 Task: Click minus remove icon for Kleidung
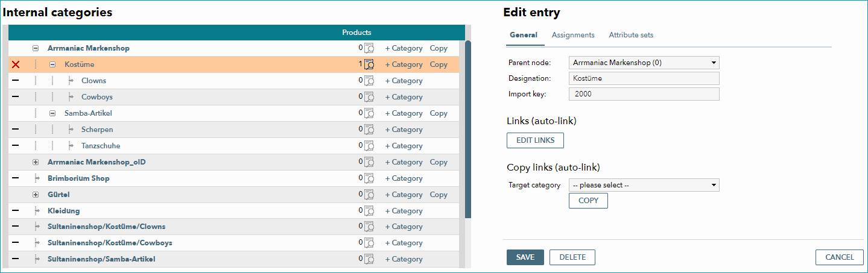tap(16, 211)
